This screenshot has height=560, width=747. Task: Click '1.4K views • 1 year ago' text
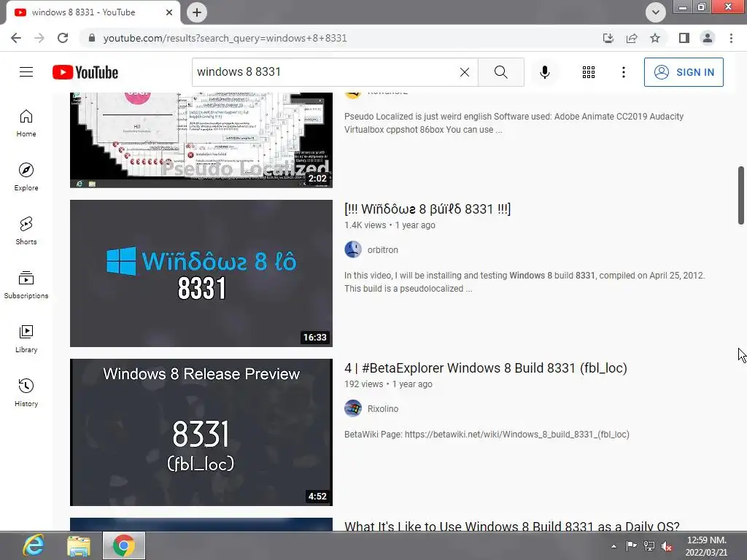coord(390,225)
